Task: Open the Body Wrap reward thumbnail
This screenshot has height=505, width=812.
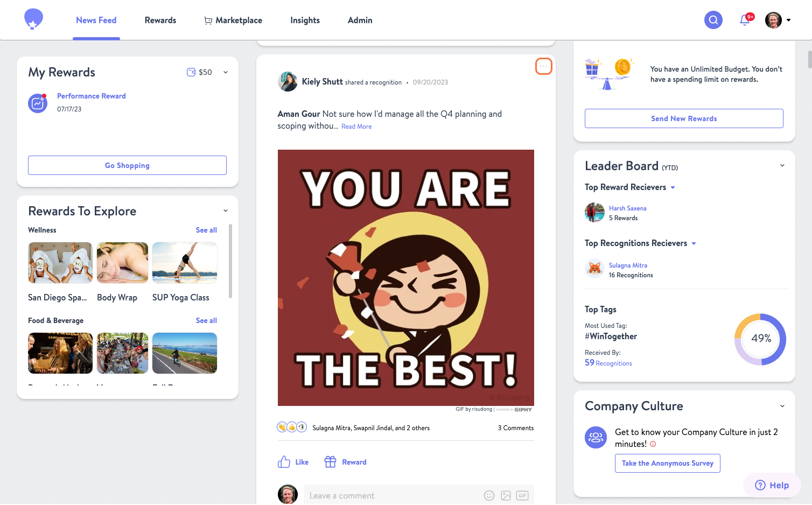Action: (122, 263)
